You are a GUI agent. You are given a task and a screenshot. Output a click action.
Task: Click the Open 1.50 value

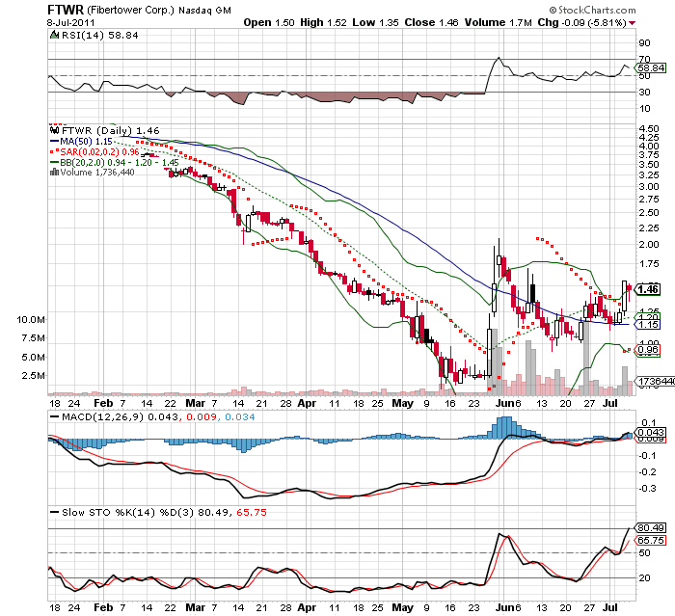tap(269, 23)
